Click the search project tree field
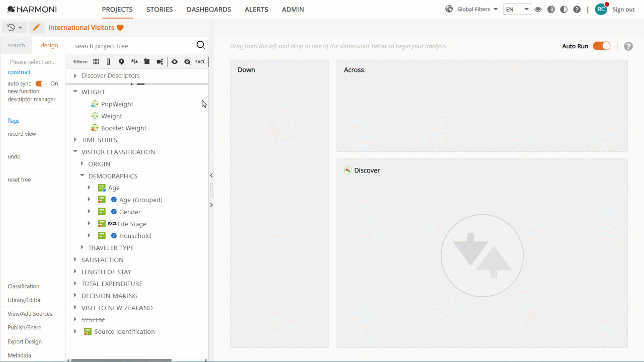The height and width of the screenshot is (362, 644). (132, 46)
